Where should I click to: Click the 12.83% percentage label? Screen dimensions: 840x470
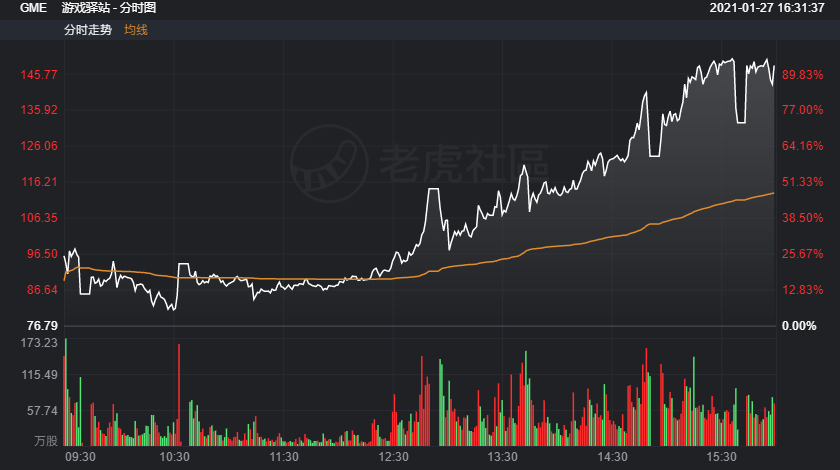(x=802, y=290)
